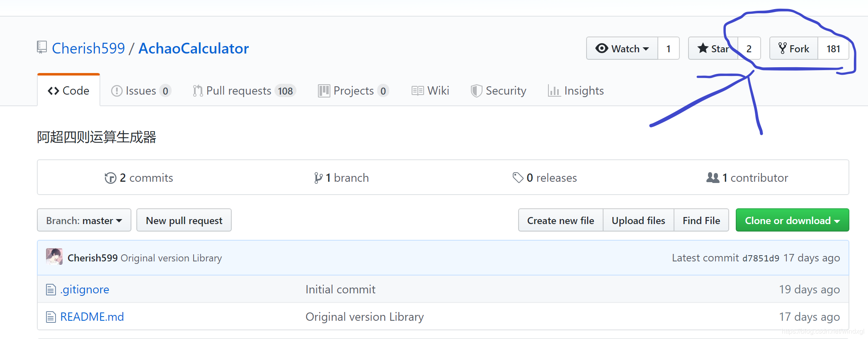Expand Clone or download dropdown
The image size is (868, 339).
point(793,220)
